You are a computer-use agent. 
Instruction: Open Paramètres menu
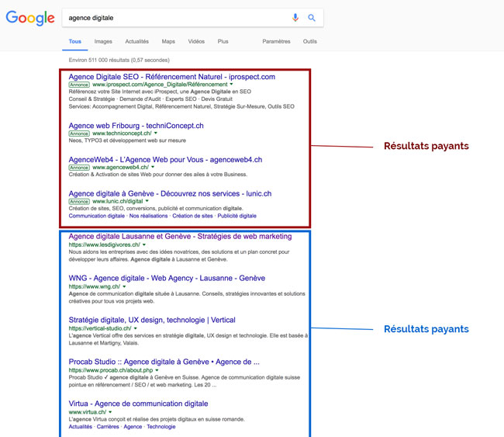276,41
